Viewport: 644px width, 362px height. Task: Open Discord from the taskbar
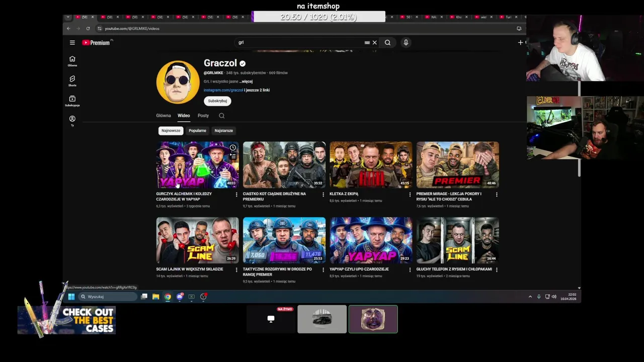click(x=180, y=297)
